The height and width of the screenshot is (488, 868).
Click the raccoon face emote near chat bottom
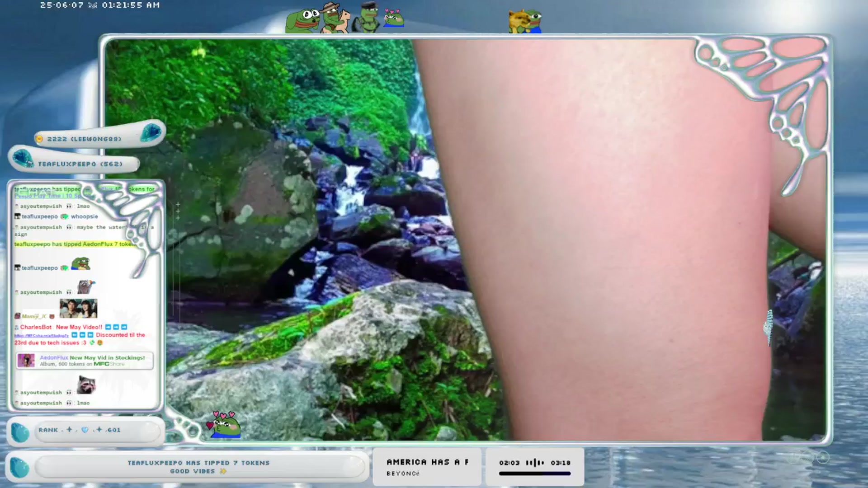(86, 385)
